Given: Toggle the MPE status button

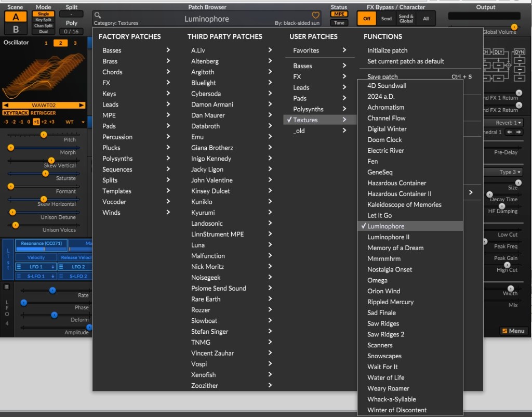Looking at the screenshot, I should tap(339, 14).
